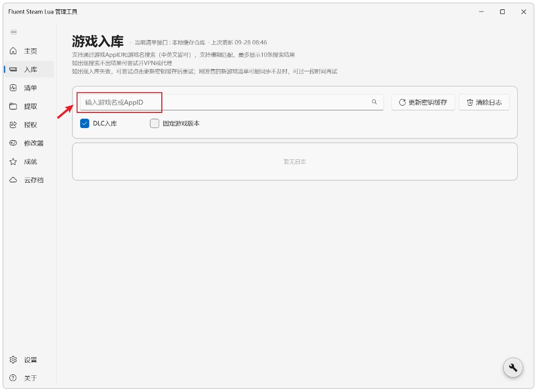The width and height of the screenshot is (537, 392).
Task: Click the 修改器 gamepad icon
Action: click(x=13, y=143)
